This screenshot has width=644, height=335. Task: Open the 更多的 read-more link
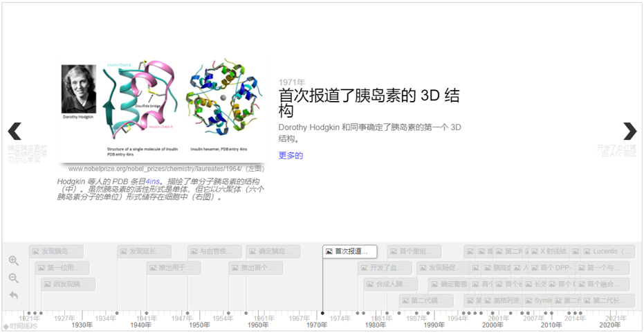291,155
